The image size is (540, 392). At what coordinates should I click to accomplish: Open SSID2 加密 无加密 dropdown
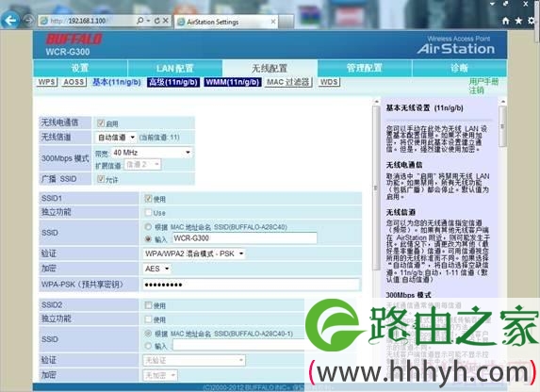pyautogui.click(x=160, y=375)
